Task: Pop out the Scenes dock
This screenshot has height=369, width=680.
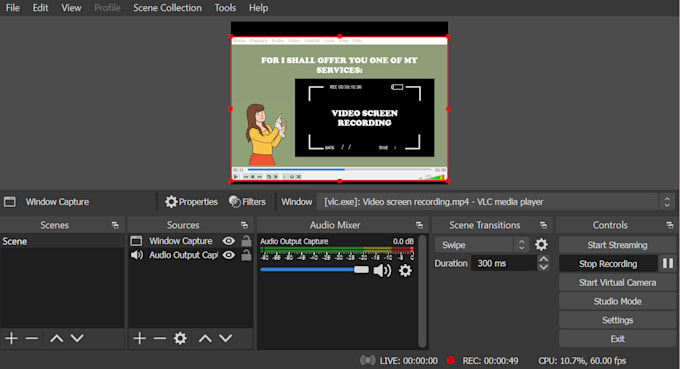Action: pyautogui.click(x=115, y=225)
